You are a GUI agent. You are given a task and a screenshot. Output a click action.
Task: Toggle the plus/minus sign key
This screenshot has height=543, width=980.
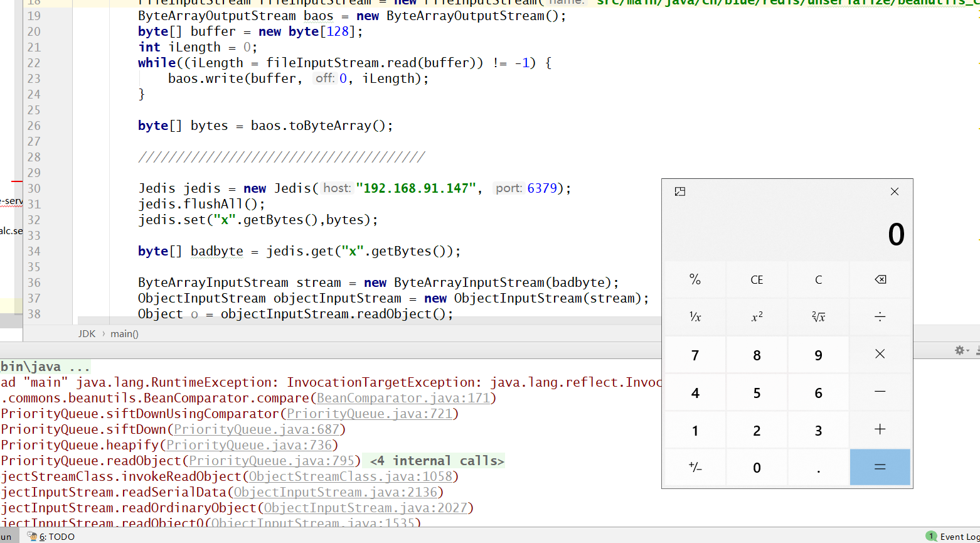pyautogui.click(x=695, y=467)
